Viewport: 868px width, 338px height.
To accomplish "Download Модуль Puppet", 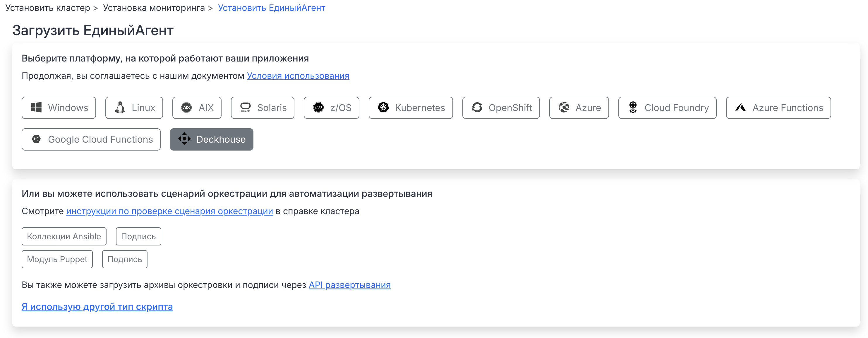I will pyautogui.click(x=57, y=259).
